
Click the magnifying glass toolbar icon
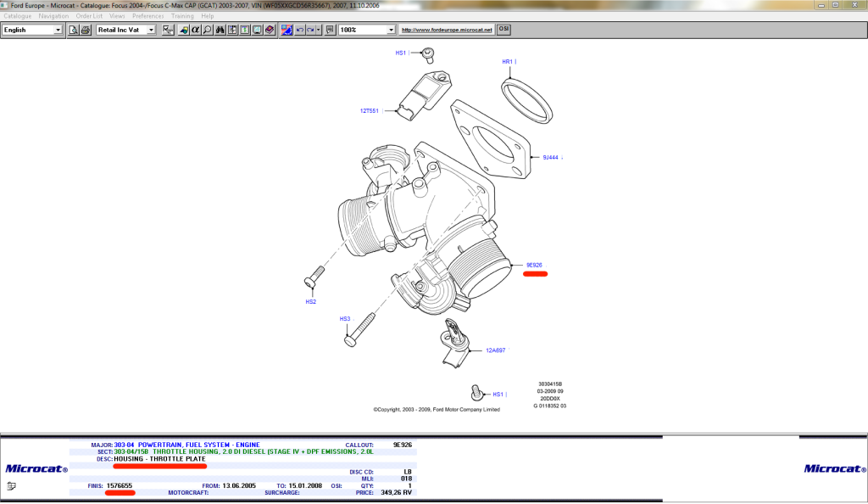pyautogui.click(x=207, y=30)
